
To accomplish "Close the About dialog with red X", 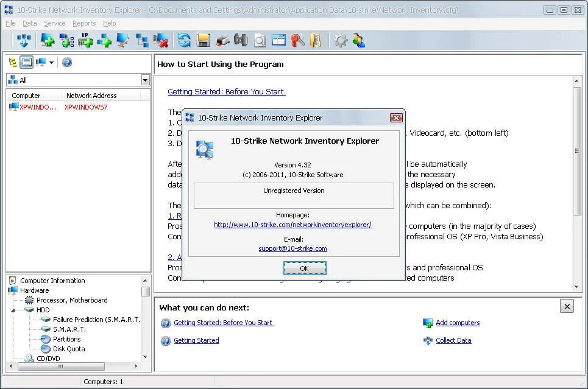I will click(396, 117).
